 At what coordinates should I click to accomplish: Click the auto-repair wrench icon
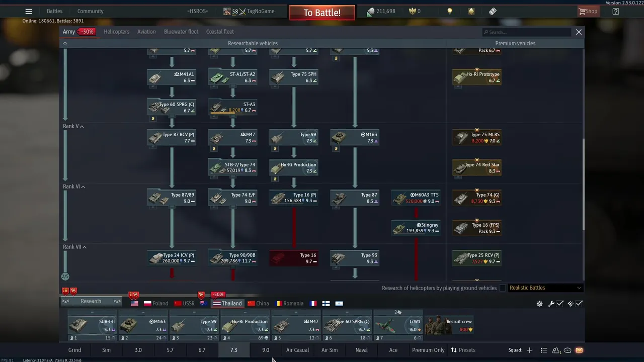coord(551,304)
